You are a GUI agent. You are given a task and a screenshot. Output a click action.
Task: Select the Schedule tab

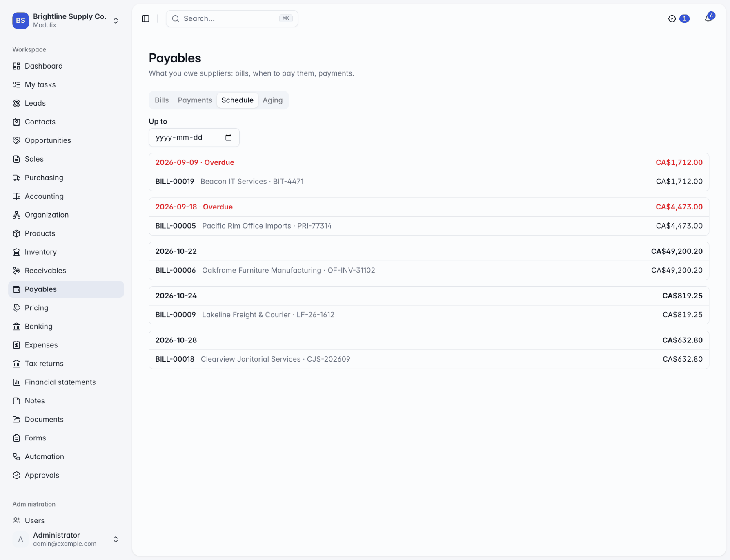point(237,100)
